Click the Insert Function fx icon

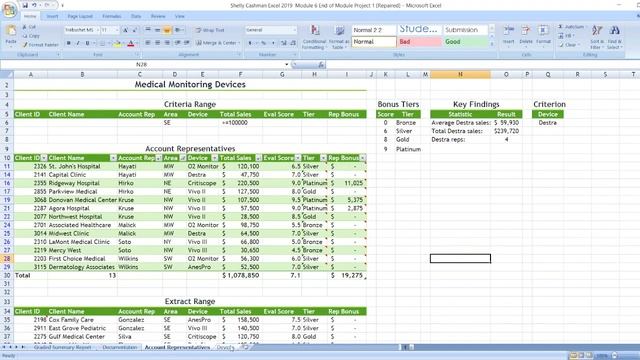[x=321, y=64]
